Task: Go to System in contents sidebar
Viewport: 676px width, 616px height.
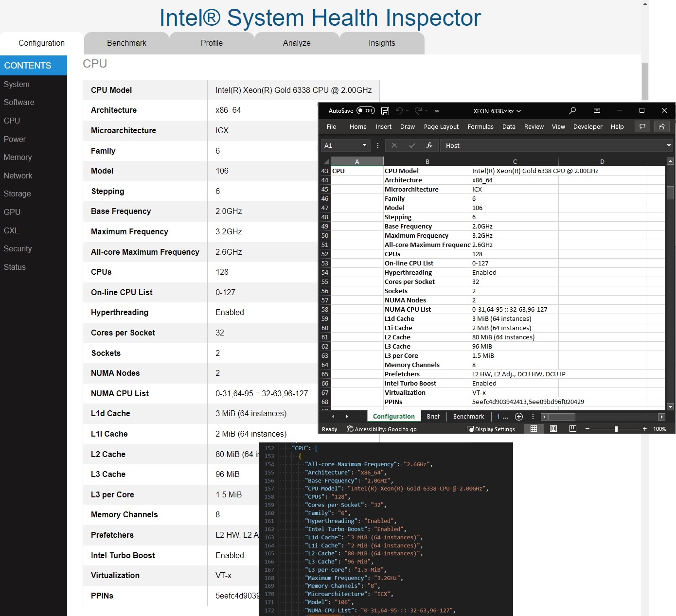Action: pyautogui.click(x=17, y=84)
